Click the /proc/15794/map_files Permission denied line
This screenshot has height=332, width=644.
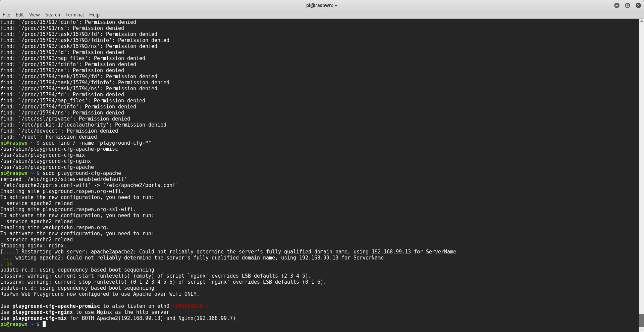coord(73,101)
